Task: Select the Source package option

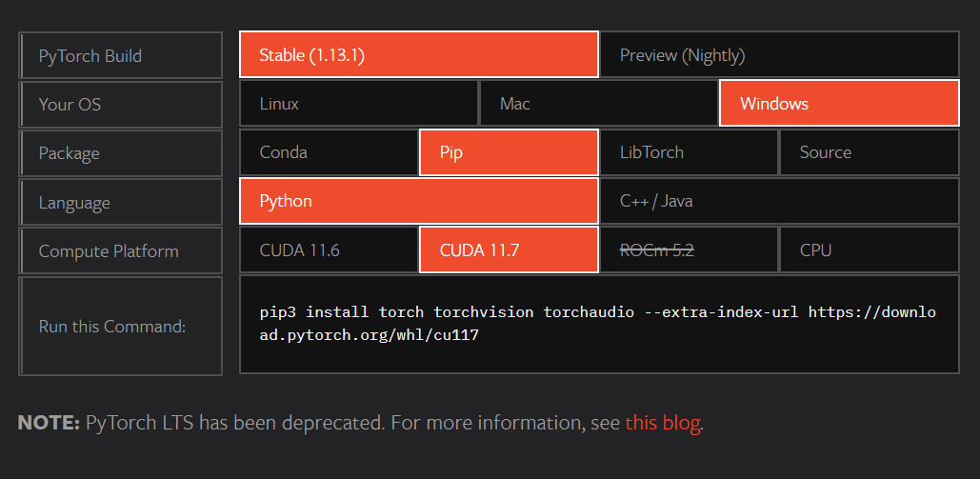Action: tap(870, 152)
